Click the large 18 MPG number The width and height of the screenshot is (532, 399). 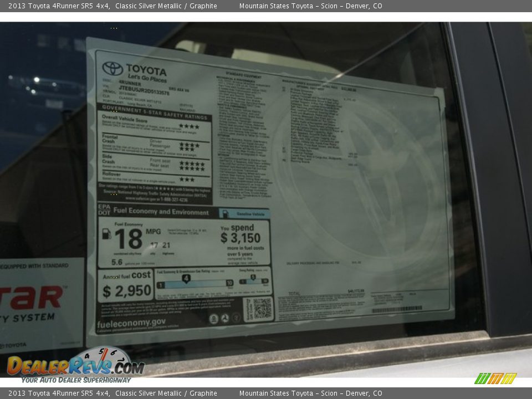point(129,238)
